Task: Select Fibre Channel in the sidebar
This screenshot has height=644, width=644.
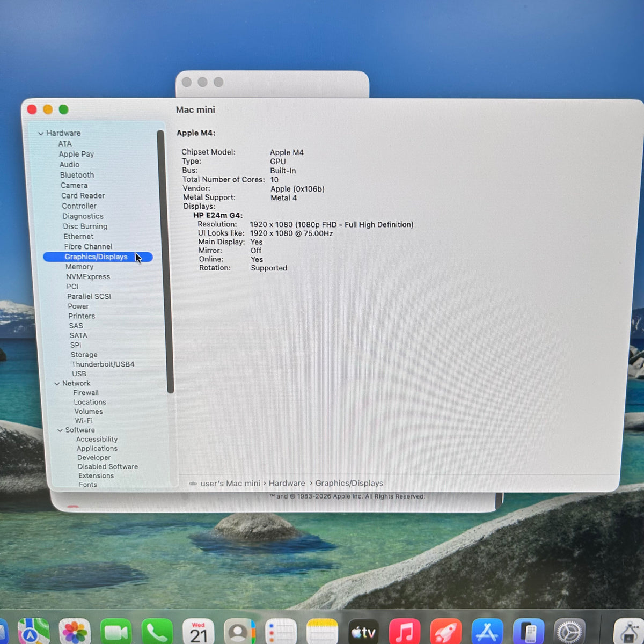Action: [x=88, y=247]
